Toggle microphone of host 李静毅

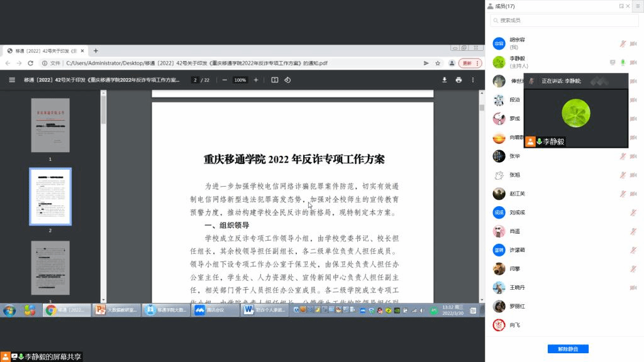[623, 62]
